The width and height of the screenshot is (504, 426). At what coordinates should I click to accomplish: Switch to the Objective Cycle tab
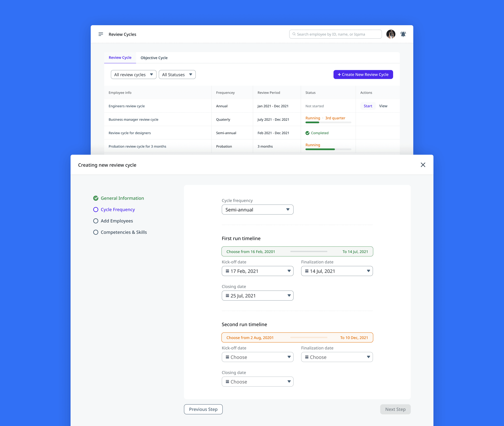pyautogui.click(x=154, y=58)
